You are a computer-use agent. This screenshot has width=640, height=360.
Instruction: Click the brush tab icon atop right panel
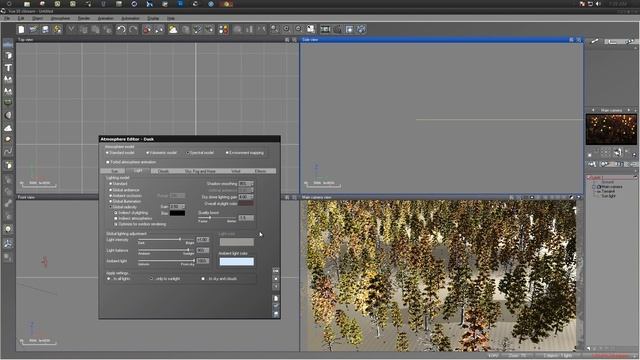point(595,41)
